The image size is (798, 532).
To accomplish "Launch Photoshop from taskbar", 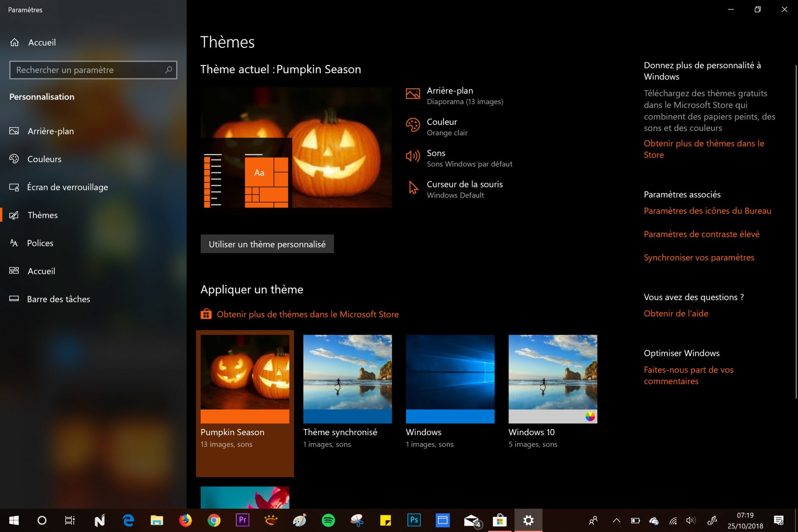I will point(414,520).
